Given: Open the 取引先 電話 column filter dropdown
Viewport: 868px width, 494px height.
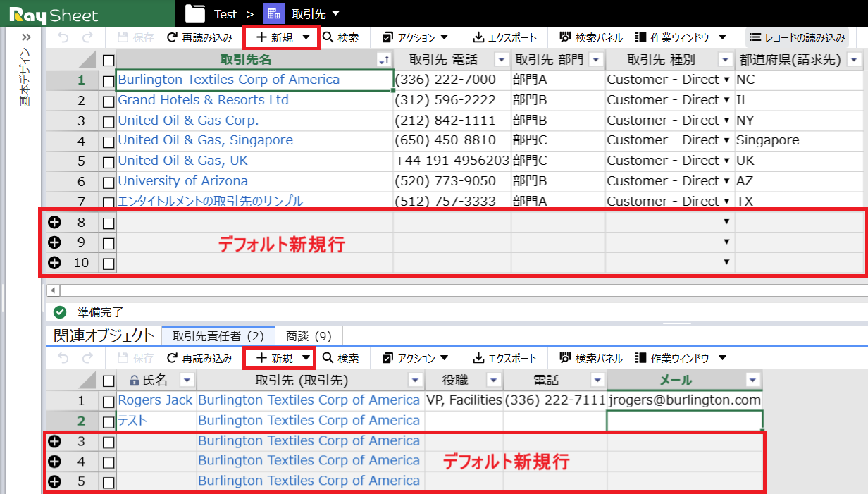Looking at the screenshot, I should click(x=502, y=60).
